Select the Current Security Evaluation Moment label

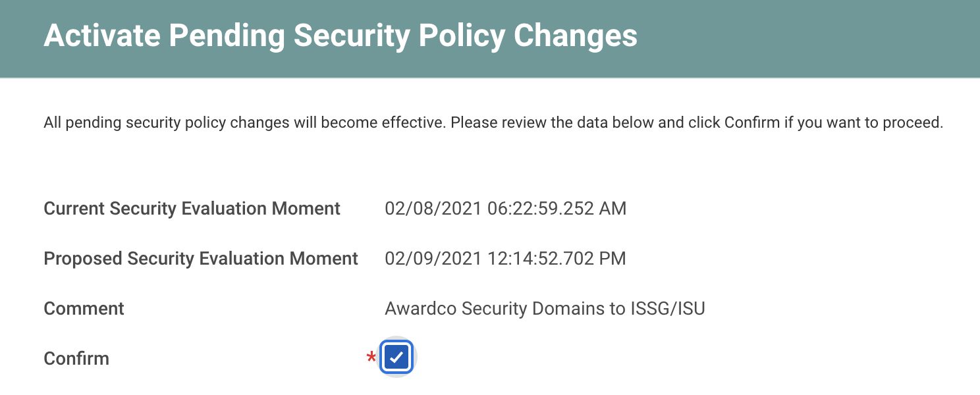point(192,209)
